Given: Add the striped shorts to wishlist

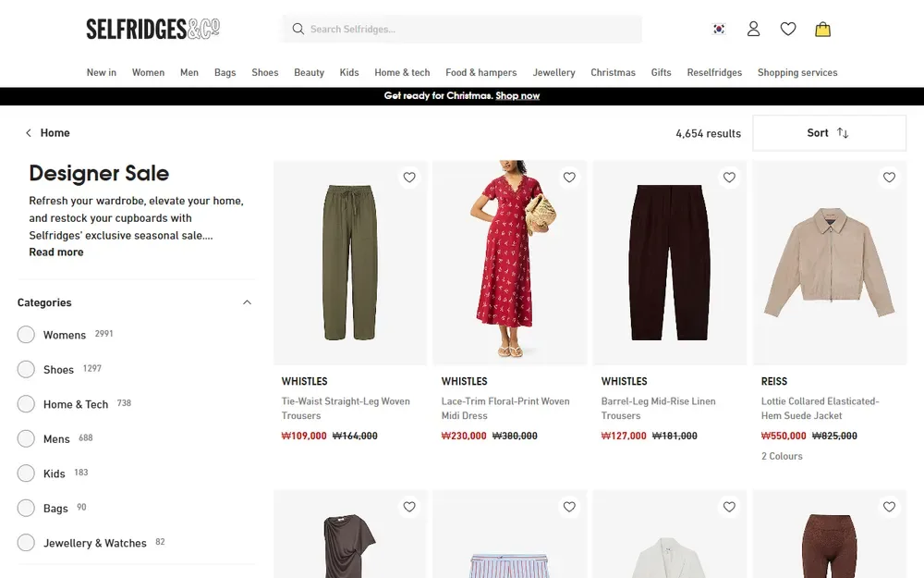Looking at the screenshot, I should click(569, 507).
